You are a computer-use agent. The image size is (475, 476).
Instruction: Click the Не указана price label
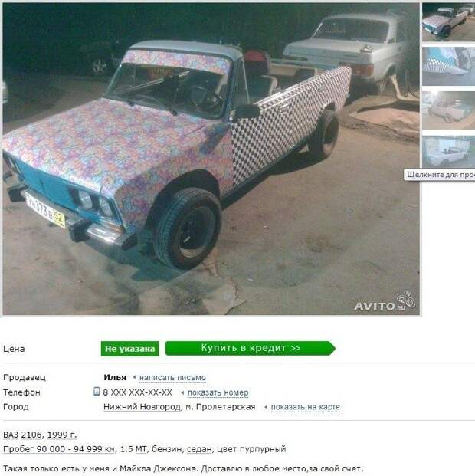click(130, 349)
